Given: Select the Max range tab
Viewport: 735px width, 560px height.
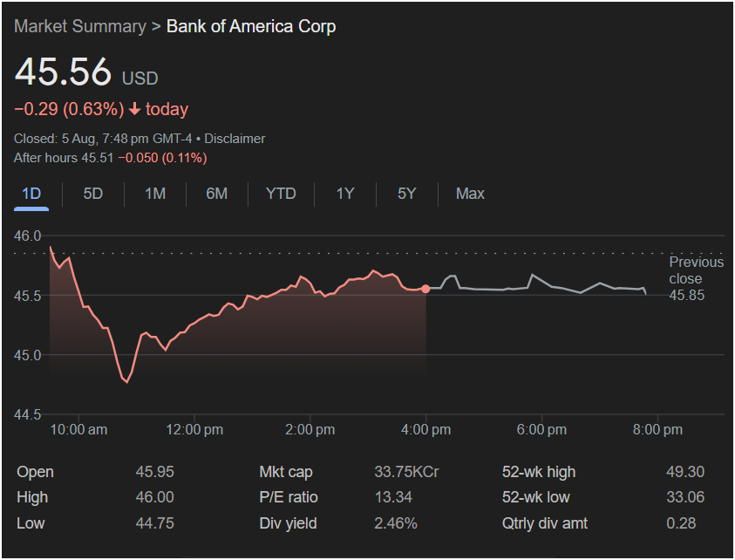Looking at the screenshot, I should point(470,194).
